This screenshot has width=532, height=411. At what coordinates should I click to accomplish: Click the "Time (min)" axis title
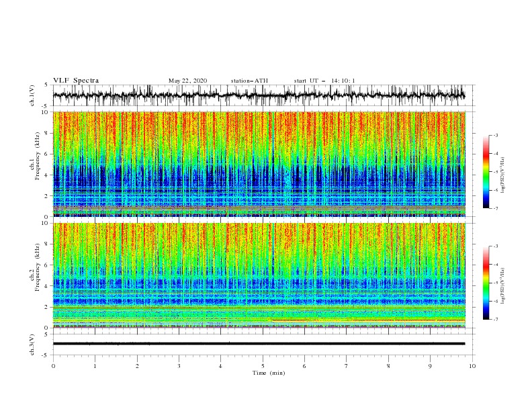pos(269,373)
